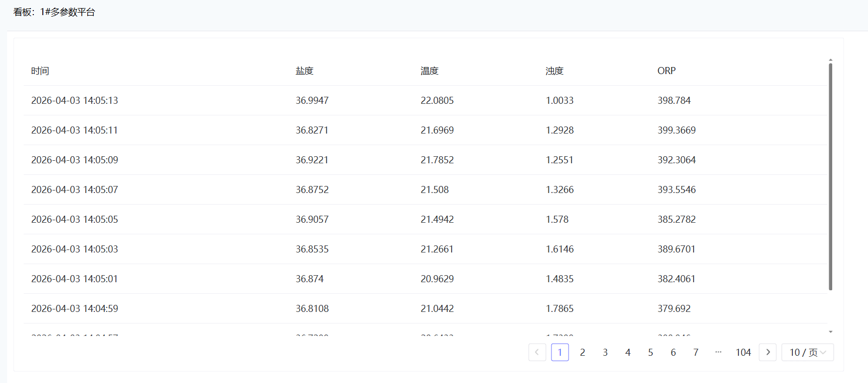
Task: Click salinity value 36.9057
Action: [x=312, y=219]
